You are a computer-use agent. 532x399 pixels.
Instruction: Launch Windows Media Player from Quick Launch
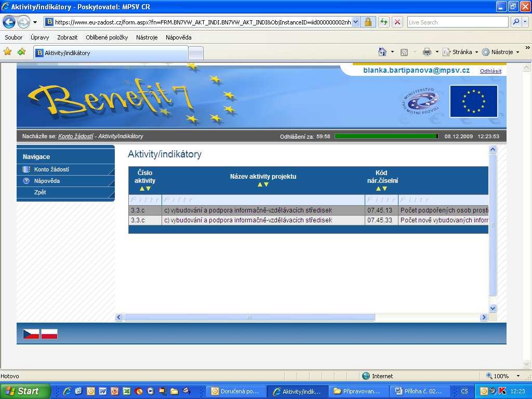(151, 391)
